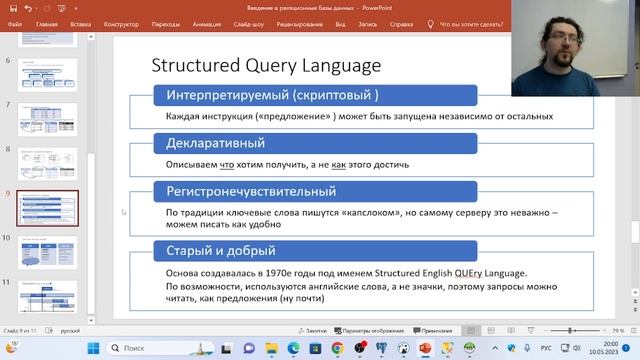Click the PowerPoint taskbar icon
The width and height of the screenshot is (640, 360).
(425, 348)
